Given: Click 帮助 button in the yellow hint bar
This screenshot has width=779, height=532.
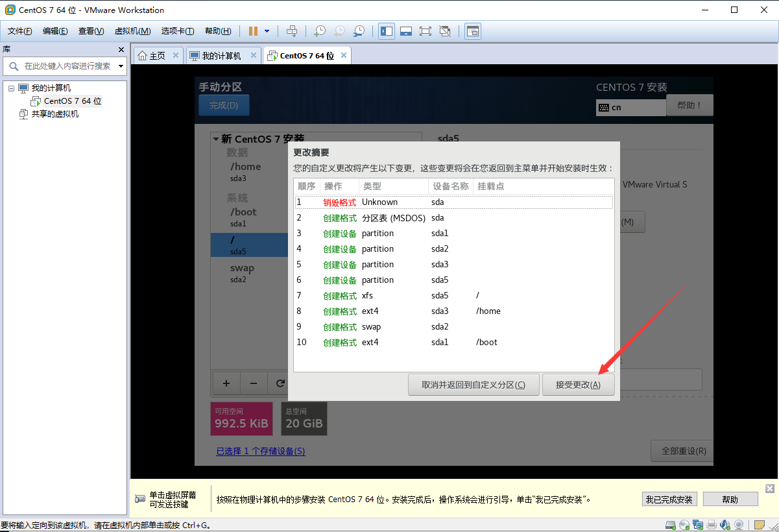Looking at the screenshot, I should point(730,500).
